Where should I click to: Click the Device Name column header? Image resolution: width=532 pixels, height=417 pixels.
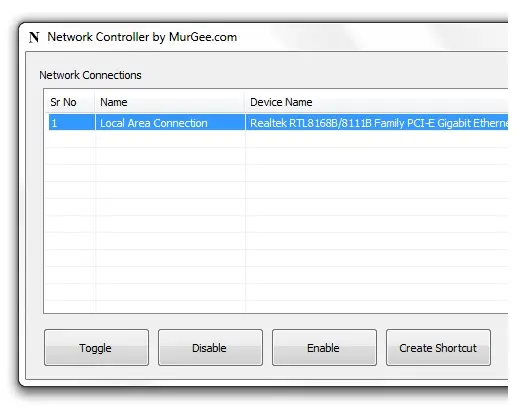(x=376, y=102)
